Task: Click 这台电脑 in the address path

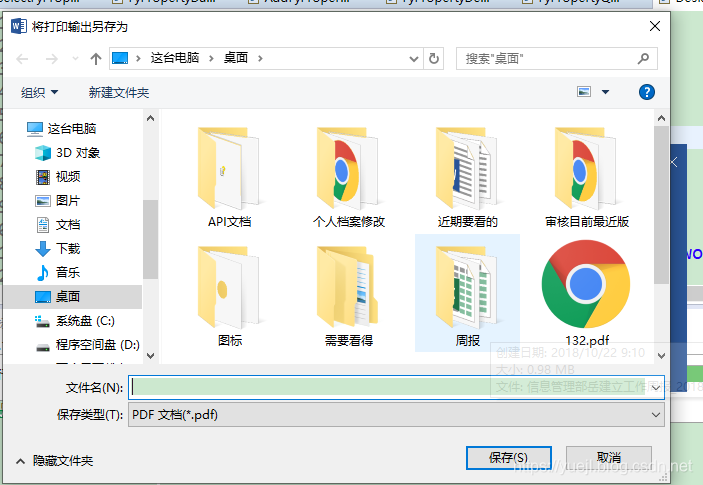Action: coord(175,58)
